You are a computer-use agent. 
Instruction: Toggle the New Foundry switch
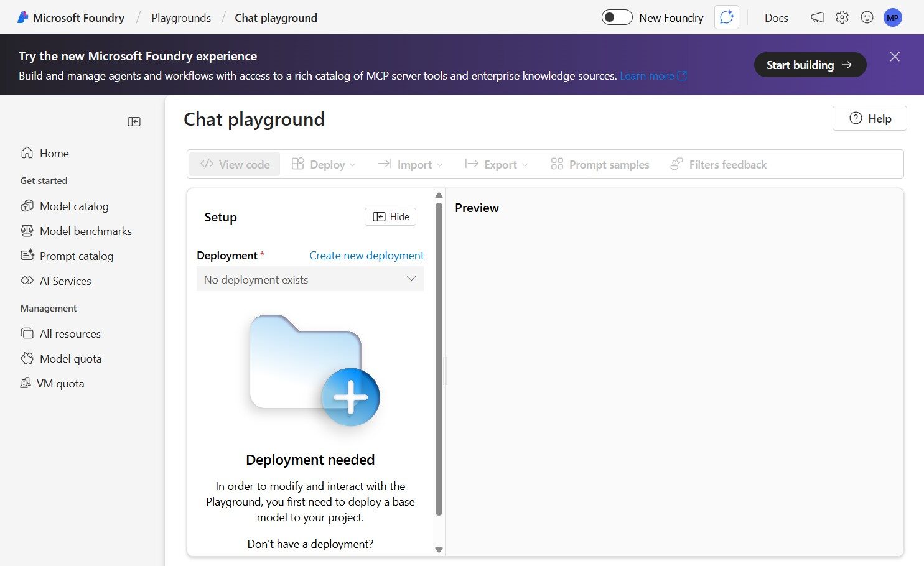coord(617,17)
